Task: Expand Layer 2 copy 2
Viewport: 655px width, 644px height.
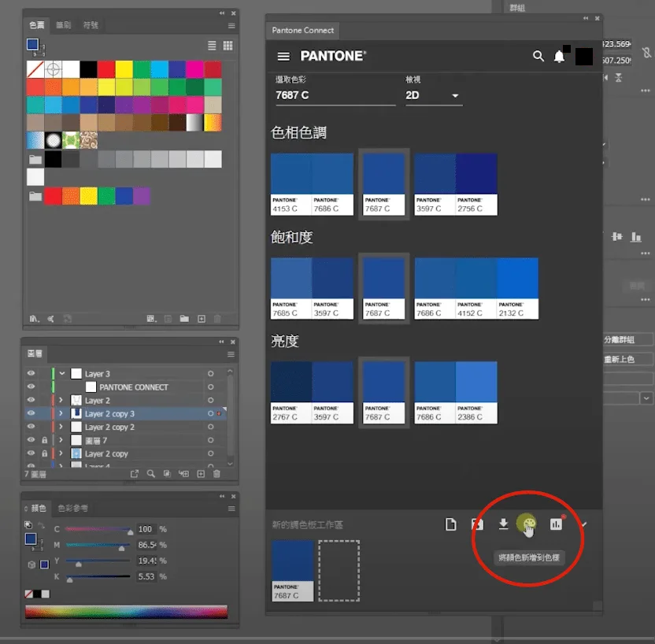Action: [61, 427]
